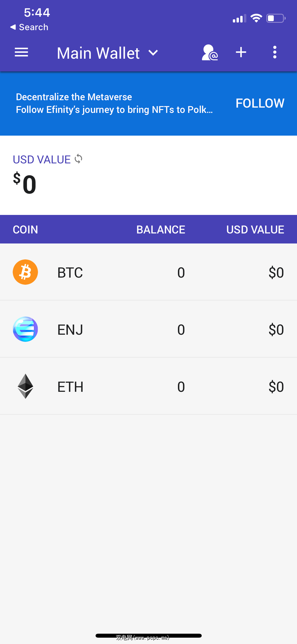Tap the Ethereum diamond icon
This screenshot has height=644, width=297.
tap(25, 386)
